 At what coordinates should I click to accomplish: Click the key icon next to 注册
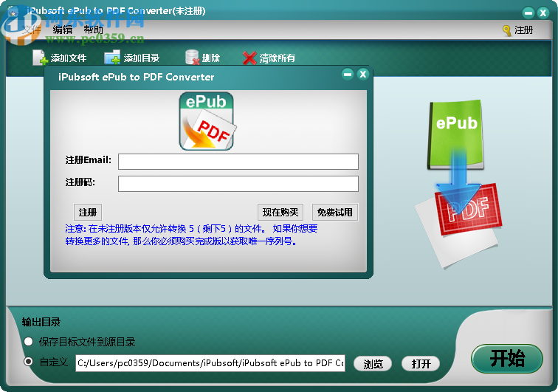(x=507, y=30)
